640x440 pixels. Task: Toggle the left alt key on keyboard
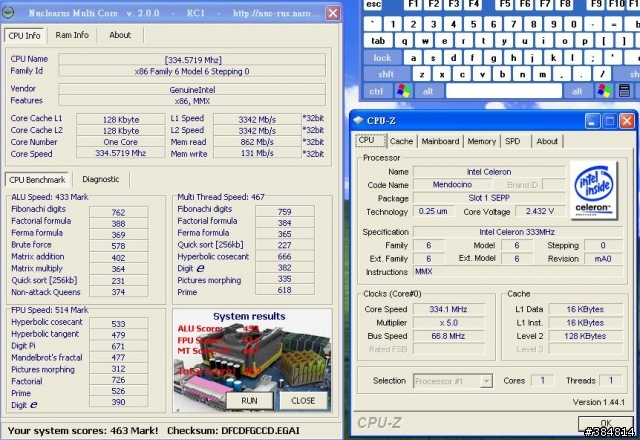(x=428, y=91)
